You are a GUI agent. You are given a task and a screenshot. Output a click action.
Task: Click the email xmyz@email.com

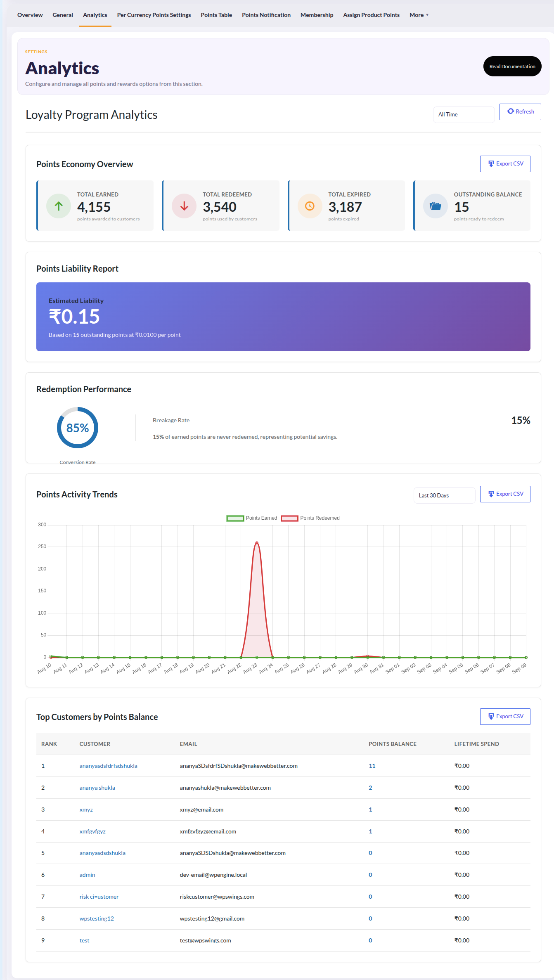tap(201, 810)
